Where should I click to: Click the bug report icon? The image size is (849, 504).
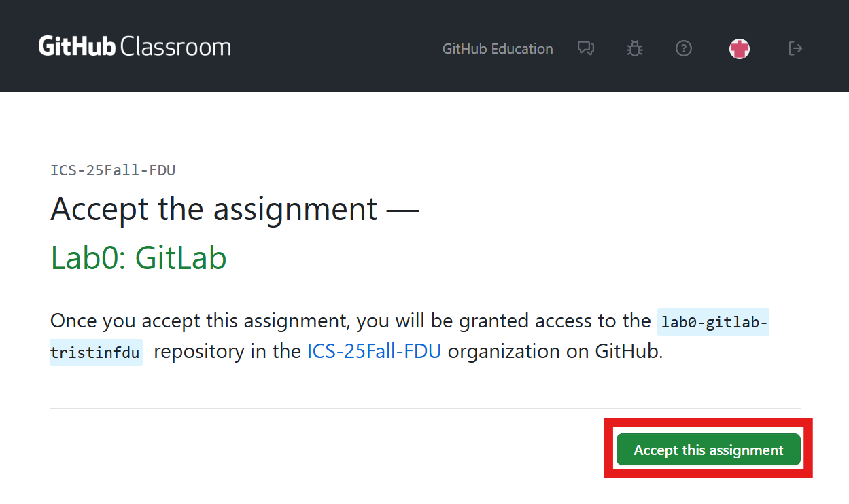click(x=634, y=48)
